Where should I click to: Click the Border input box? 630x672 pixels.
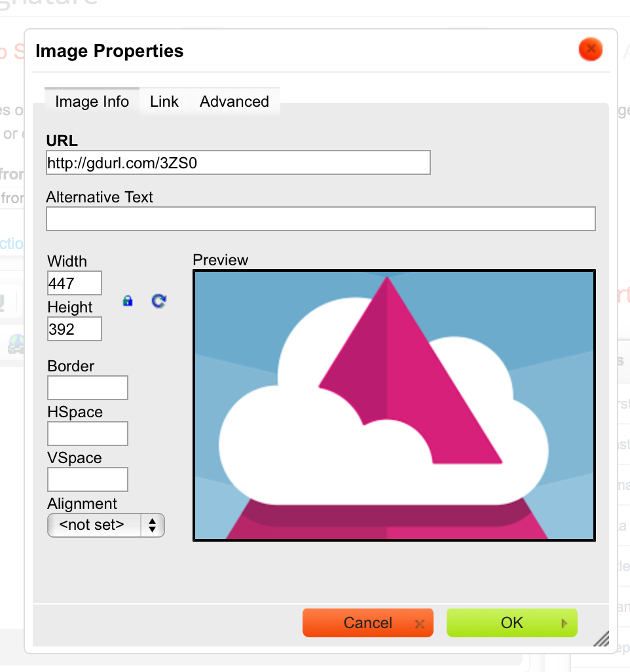pyautogui.click(x=88, y=388)
